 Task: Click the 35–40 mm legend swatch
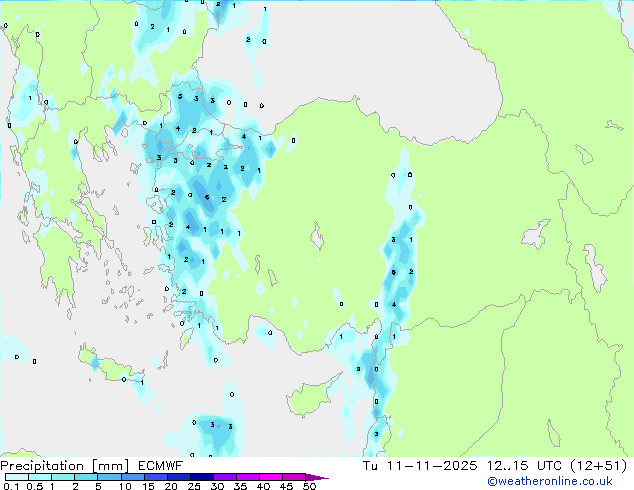(247, 477)
